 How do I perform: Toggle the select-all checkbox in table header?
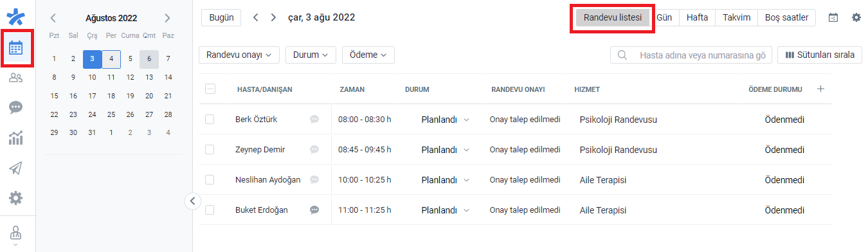point(210,89)
